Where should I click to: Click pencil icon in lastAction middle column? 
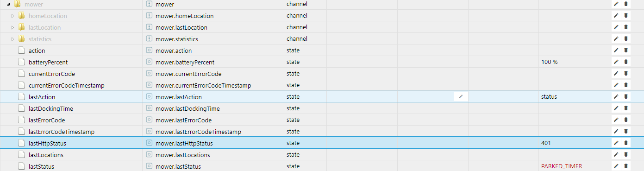click(x=460, y=96)
